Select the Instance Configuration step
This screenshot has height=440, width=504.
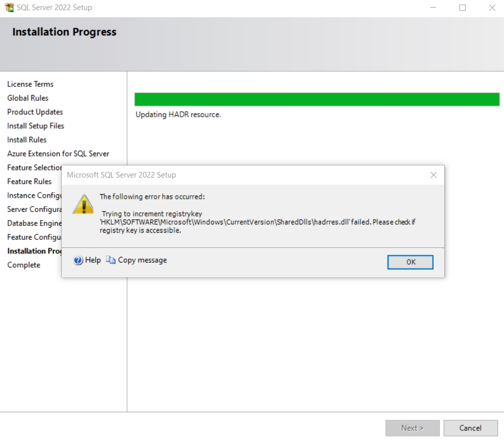tap(34, 195)
